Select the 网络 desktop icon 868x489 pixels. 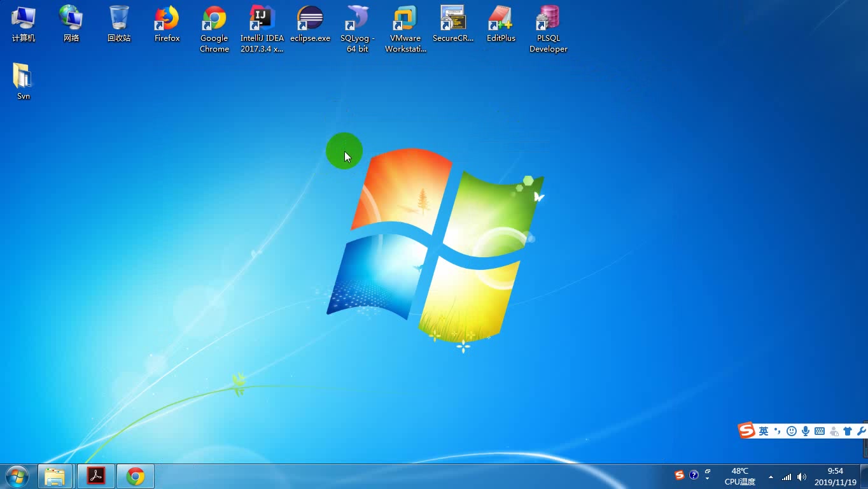pos(71,24)
